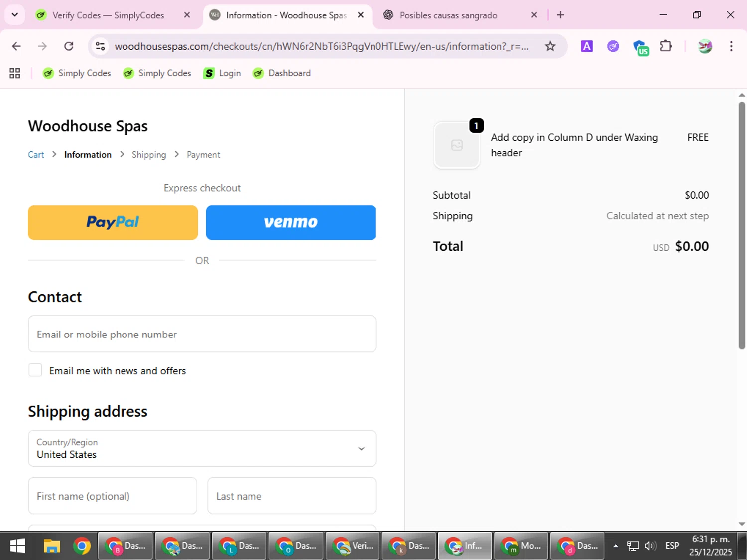Close the Verify Codes tab

[187, 15]
